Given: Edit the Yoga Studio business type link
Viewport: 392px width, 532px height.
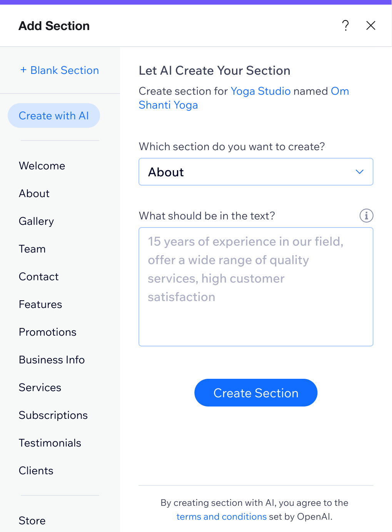Looking at the screenshot, I should (x=260, y=91).
